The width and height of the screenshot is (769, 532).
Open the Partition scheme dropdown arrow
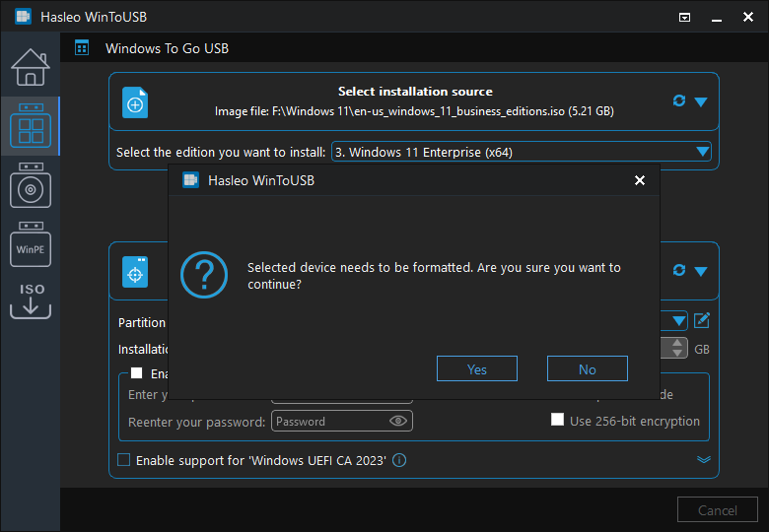(678, 321)
